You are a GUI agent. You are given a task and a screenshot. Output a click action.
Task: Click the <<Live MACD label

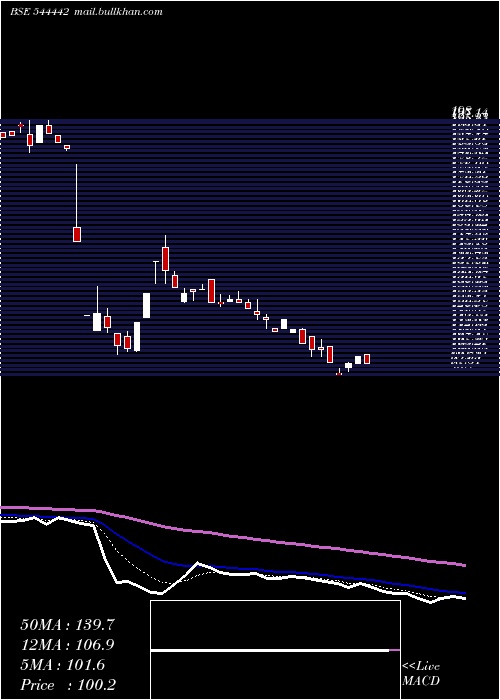point(421,673)
